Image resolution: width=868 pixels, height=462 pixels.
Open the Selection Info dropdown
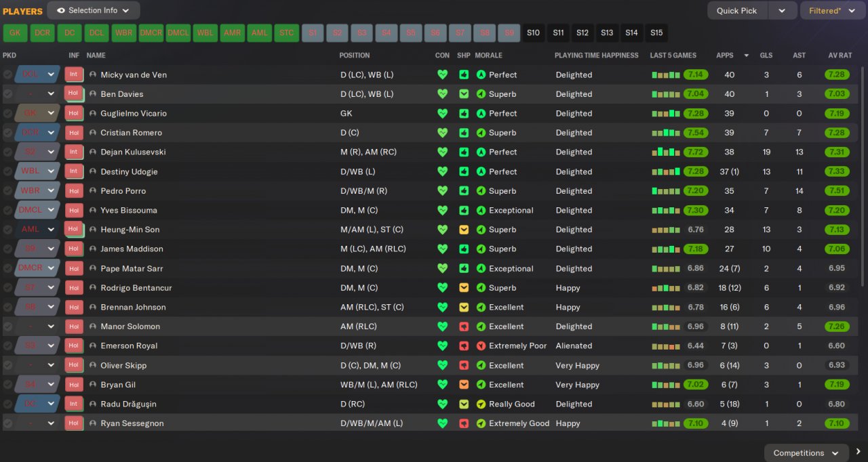(x=94, y=10)
